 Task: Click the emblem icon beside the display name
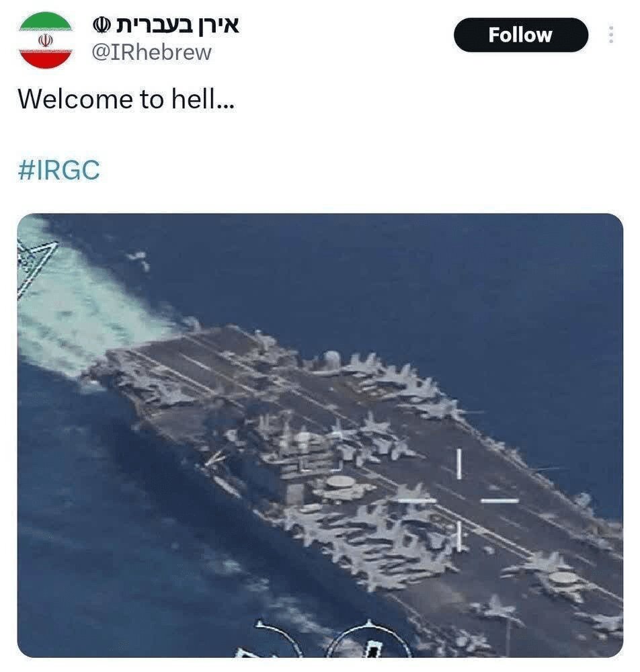(102, 26)
